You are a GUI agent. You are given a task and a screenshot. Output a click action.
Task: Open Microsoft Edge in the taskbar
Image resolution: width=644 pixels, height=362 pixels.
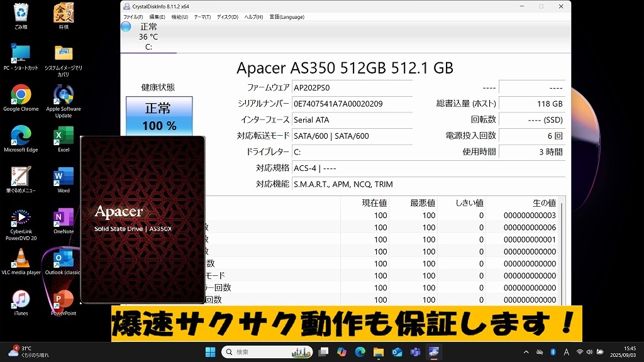(x=360, y=352)
